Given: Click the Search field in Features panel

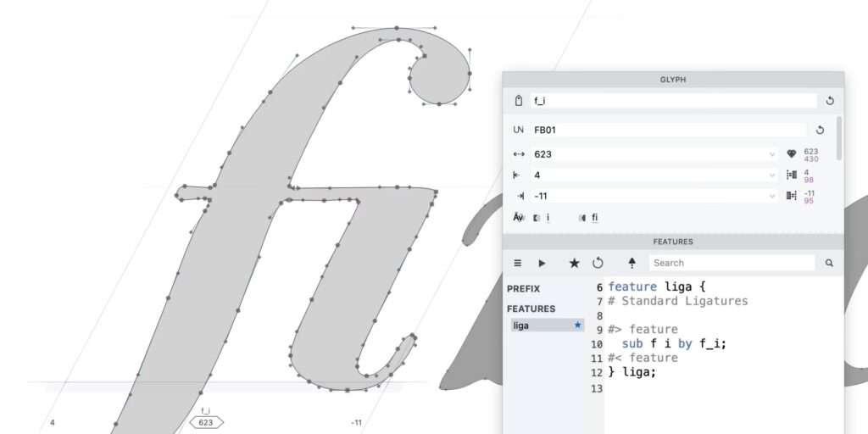Looking at the screenshot, I should (x=731, y=264).
